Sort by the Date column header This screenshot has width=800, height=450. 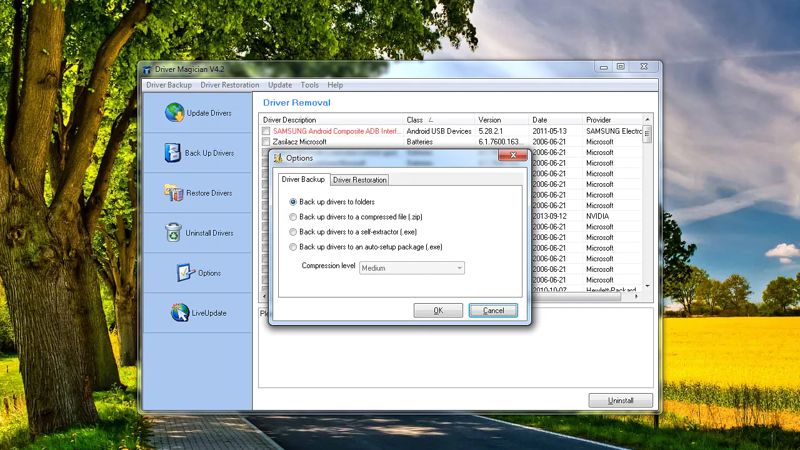pyautogui.click(x=555, y=120)
